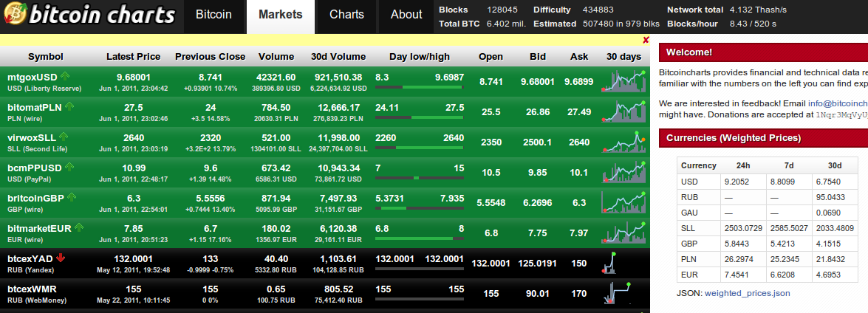Click the GBP row label in currencies table
This screenshot has height=313, width=868.
point(689,244)
